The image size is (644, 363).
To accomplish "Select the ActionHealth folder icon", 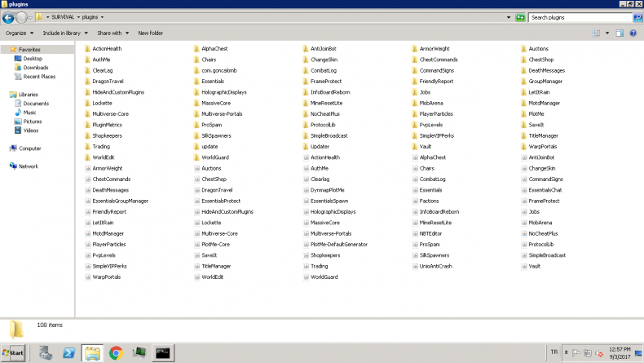I will point(87,48).
